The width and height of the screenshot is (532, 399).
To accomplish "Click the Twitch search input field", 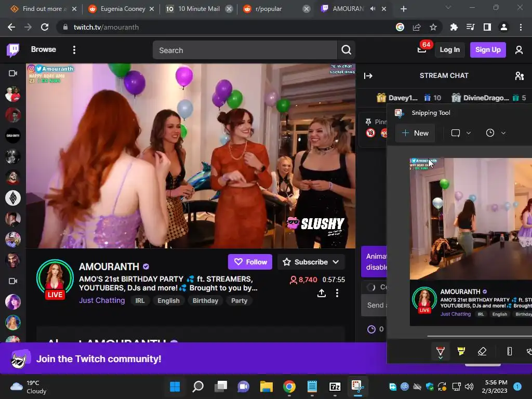I will pyautogui.click(x=245, y=50).
